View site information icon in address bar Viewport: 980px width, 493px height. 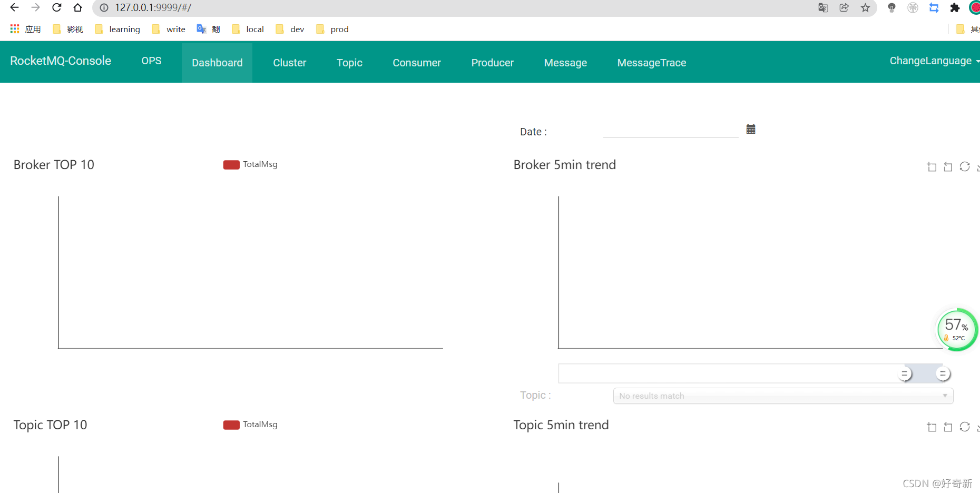104,7
